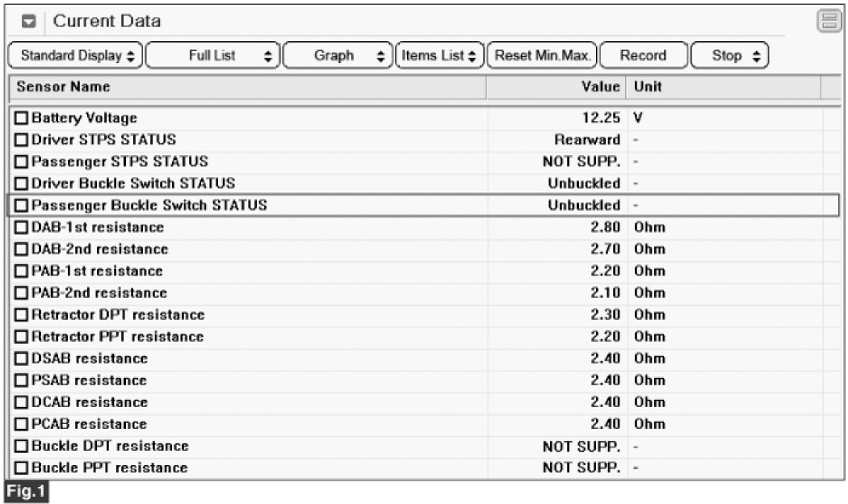This screenshot has height=504, width=848.
Task: Click the 2.70 value of DAB-2nd resistance
Action: pos(606,250)
